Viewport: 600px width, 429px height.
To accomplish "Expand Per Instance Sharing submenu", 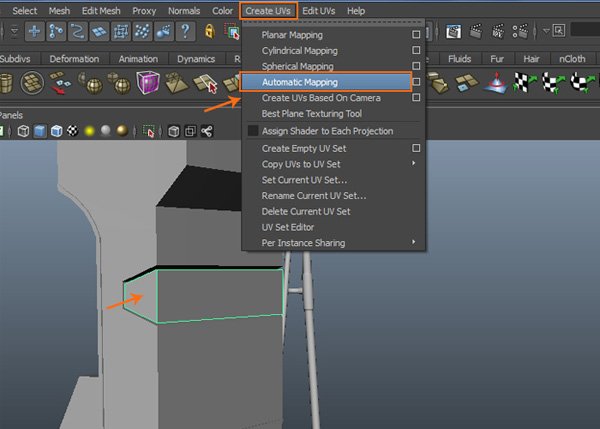I will 413,242.
